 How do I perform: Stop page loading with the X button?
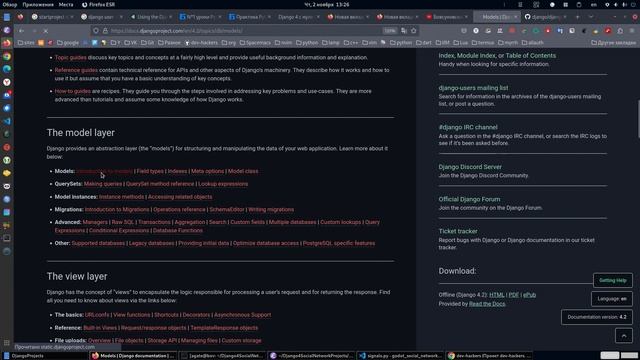point(45,31)
